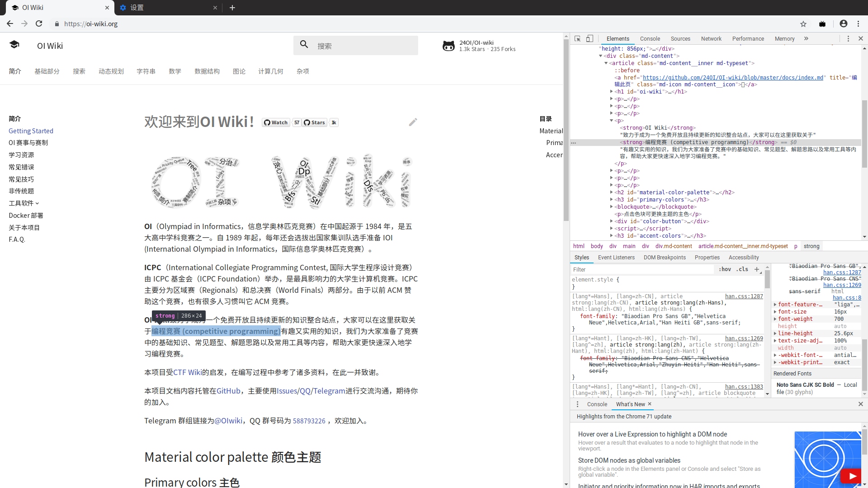The image size is (868, 488).
Task: Toggle the :hov pseudo-class panel
Action: pos(724,269)
